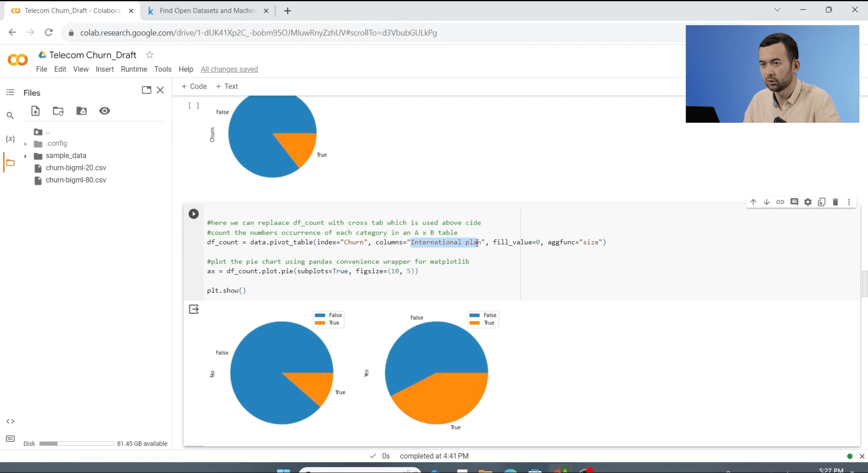Toggle the table of contents panel
The image size is (868, 473).
(x=10, y=92)
